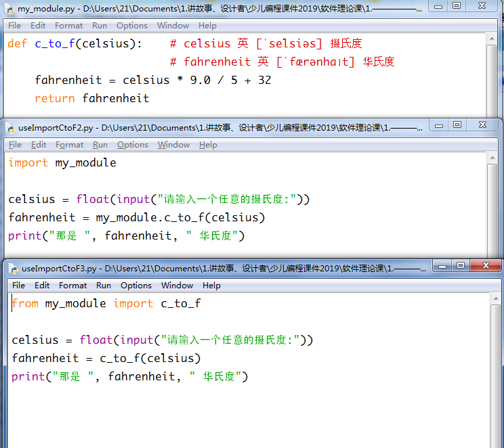
Task: Open Run menu in my_module.py window
Action: tap(100, 25)
